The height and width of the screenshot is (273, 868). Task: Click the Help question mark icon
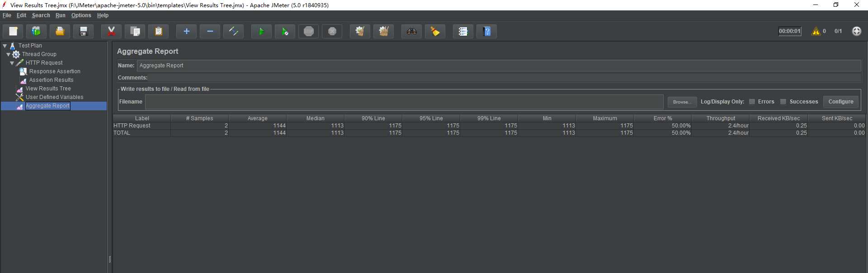pos(486,31)
